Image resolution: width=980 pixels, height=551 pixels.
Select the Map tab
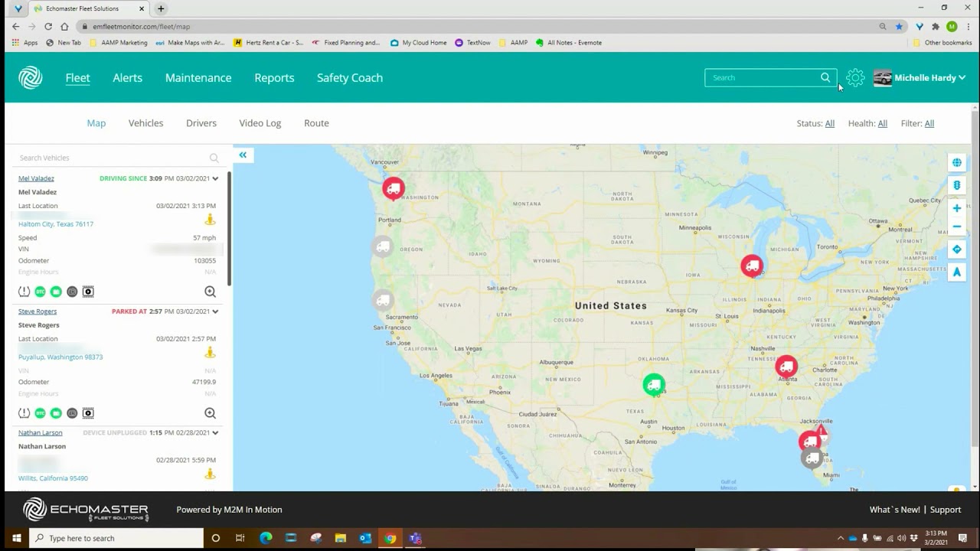pyautogui.click(x=96, y=123)
